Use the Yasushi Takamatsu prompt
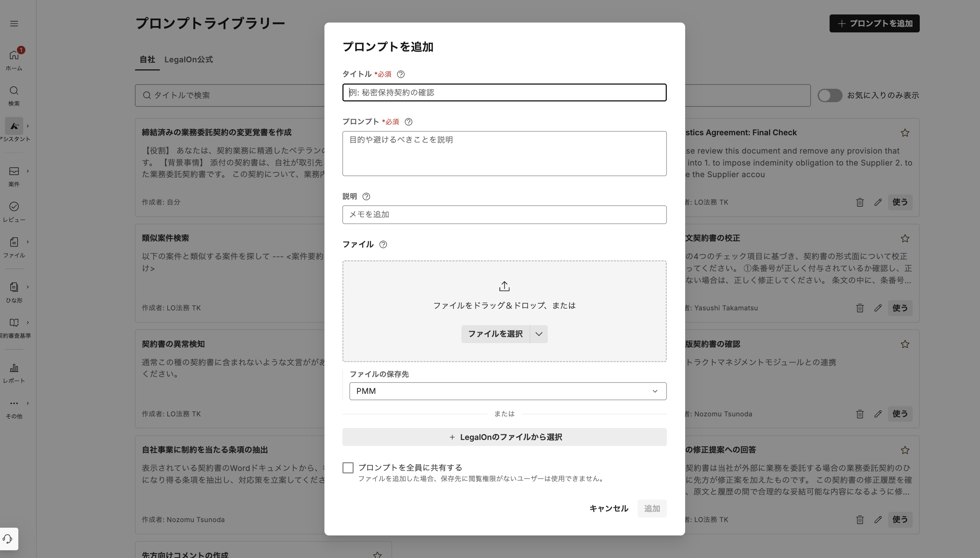Screen dimensions: 980x558 point(900,308)
